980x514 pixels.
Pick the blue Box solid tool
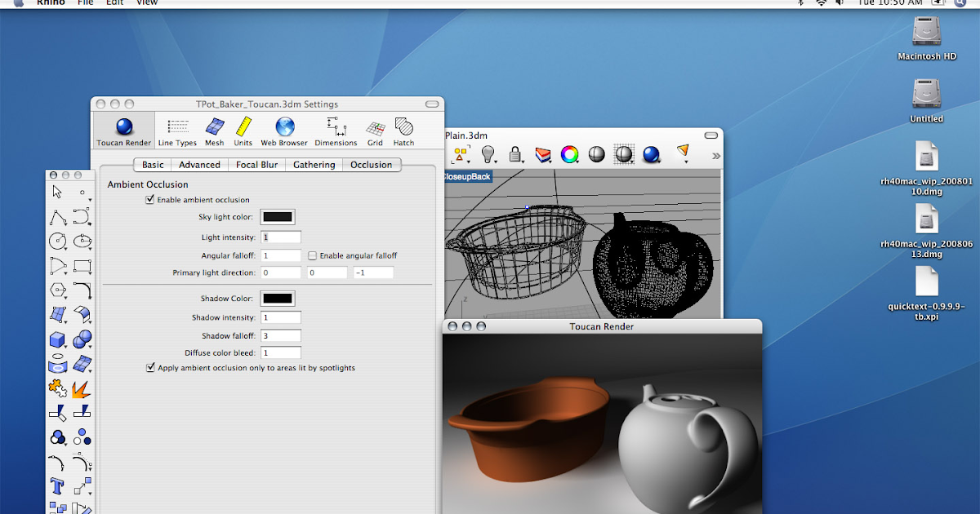point(57,339)
